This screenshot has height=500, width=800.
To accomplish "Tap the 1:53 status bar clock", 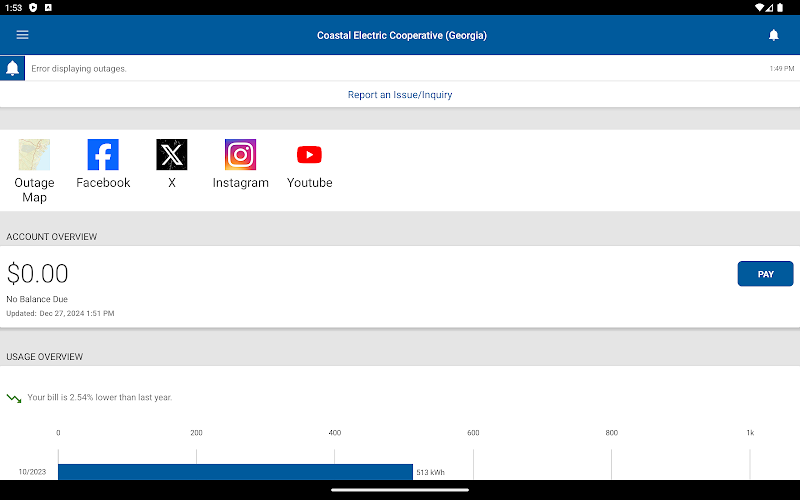I will tap(14, 8).
